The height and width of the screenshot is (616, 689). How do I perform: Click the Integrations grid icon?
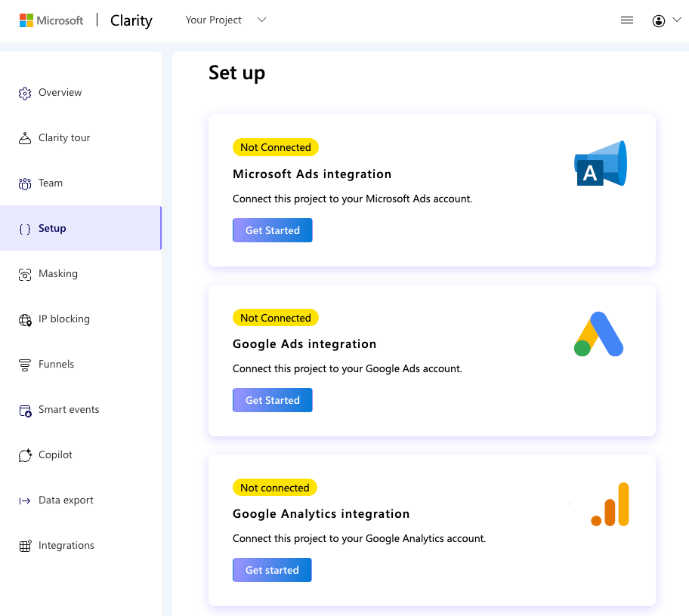25,546
